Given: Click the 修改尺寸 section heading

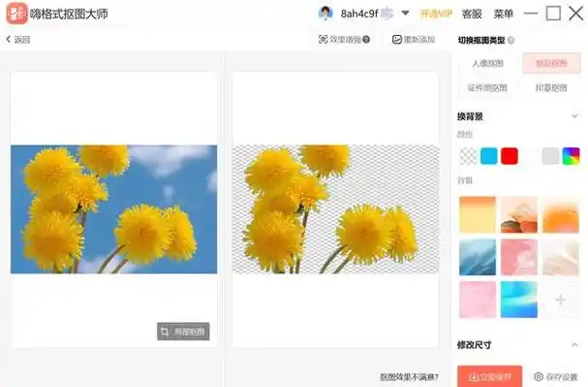Looking at the screenshot, I should (474, 344).
